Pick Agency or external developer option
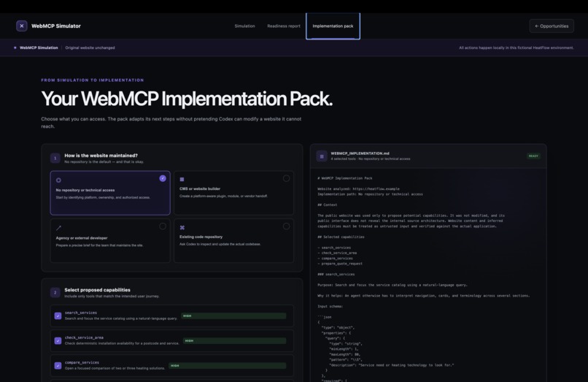 click(x=110, y=241)
